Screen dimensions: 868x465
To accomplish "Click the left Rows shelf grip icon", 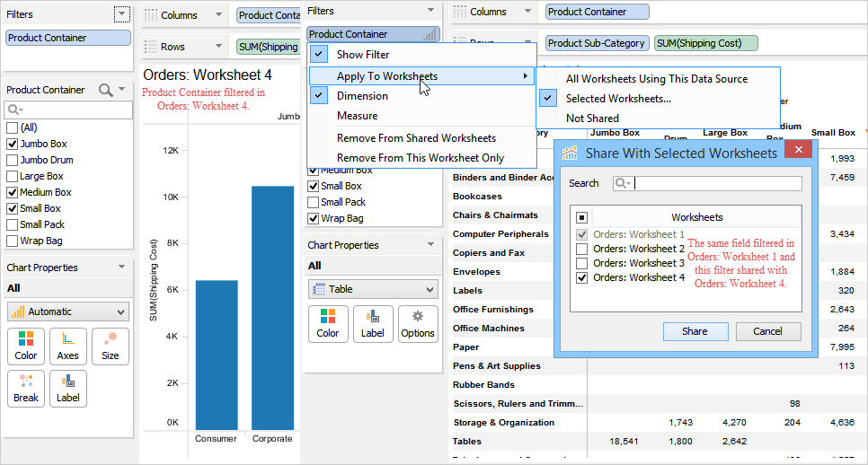I will pyautogui.click(x=151, y=47).
